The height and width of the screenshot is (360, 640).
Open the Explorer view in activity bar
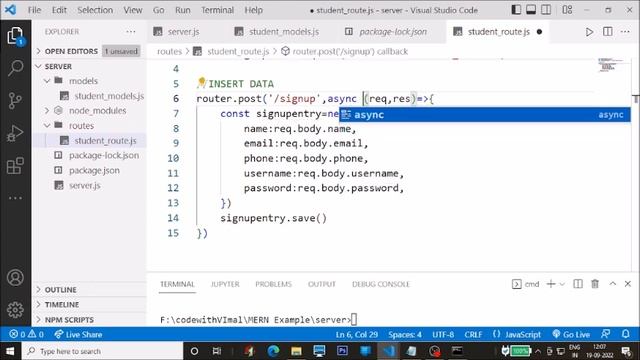tap(15, 36)
